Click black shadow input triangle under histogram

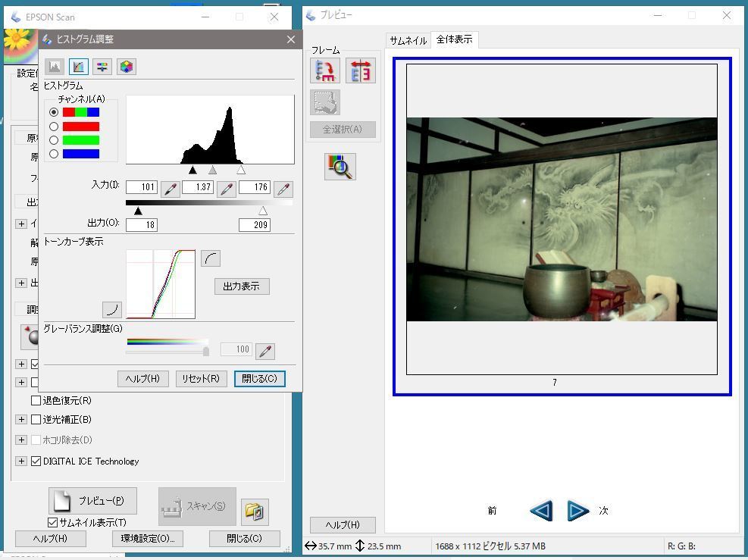192,170
